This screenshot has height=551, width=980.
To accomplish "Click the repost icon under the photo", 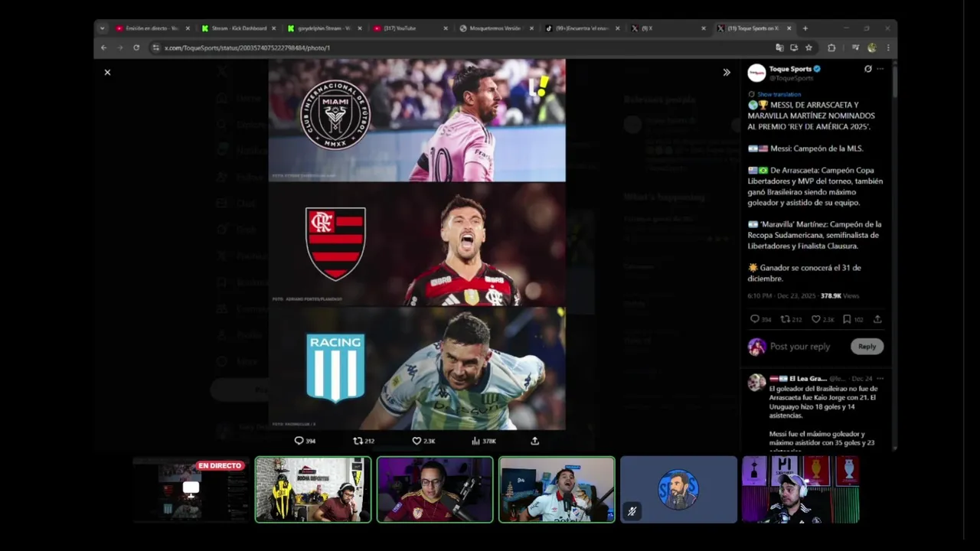I will (358, 441).
